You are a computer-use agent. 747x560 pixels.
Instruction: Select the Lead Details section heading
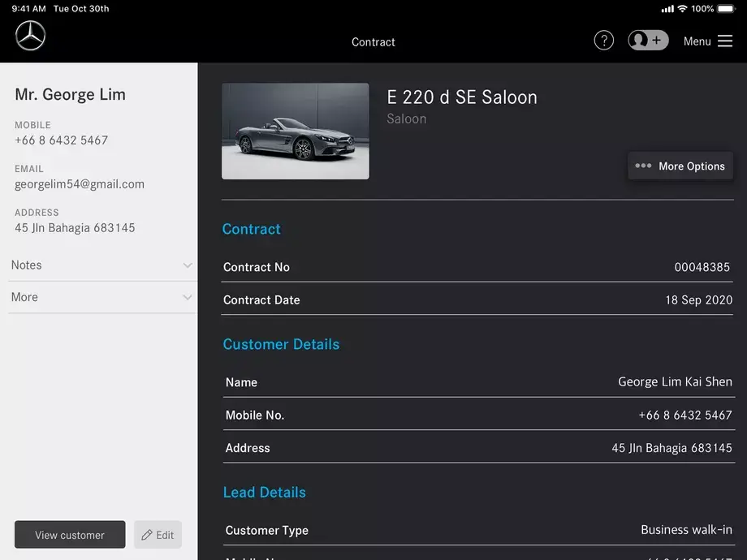pyautogui.click(x=265, y=493)
